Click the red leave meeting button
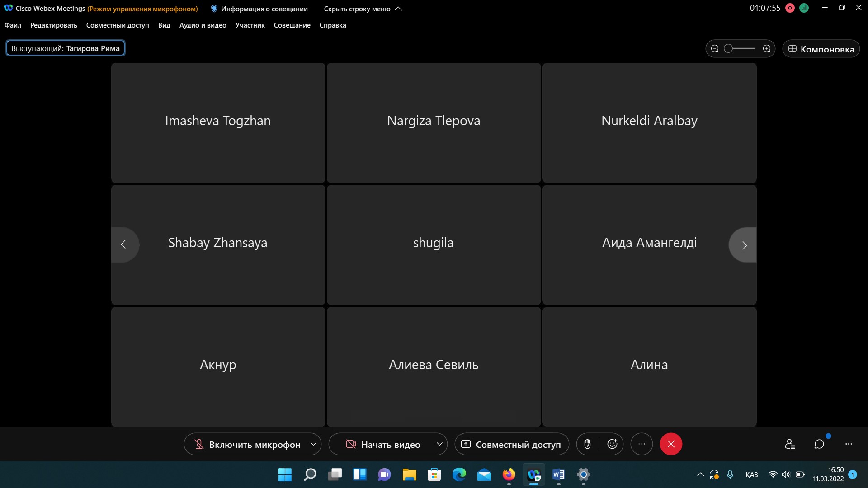Viewport: 868px width, 488px height. [x=671, y=444]
